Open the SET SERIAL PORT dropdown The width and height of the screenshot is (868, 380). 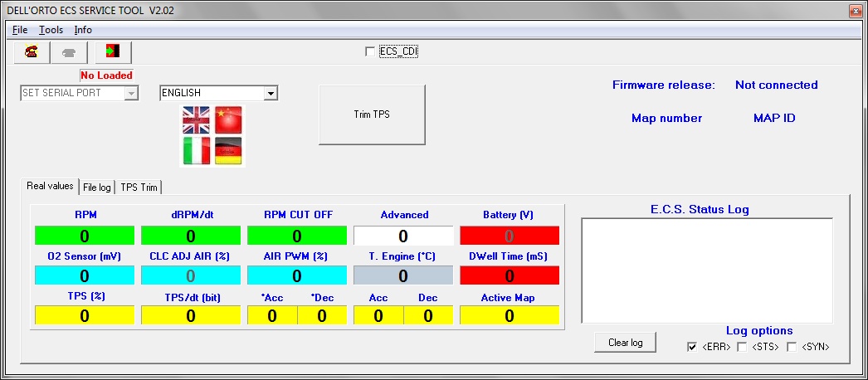coord(131,93)
